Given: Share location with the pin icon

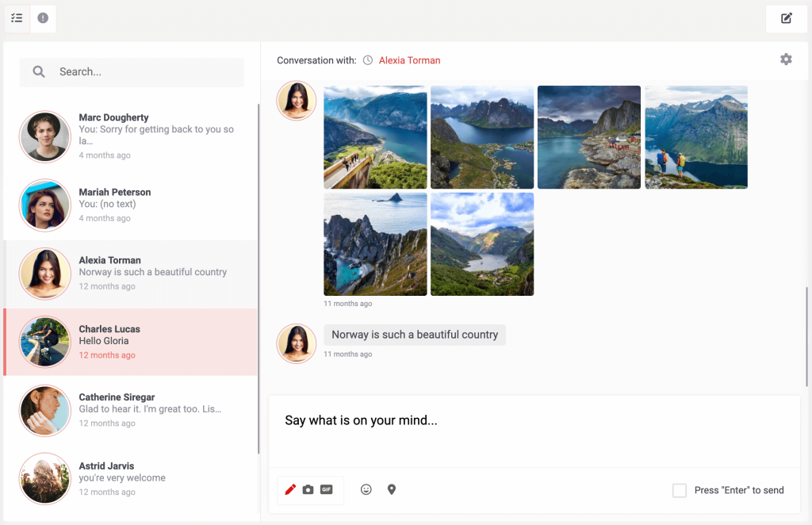Looking at the screenshot, I should click(x=392, y=489).
